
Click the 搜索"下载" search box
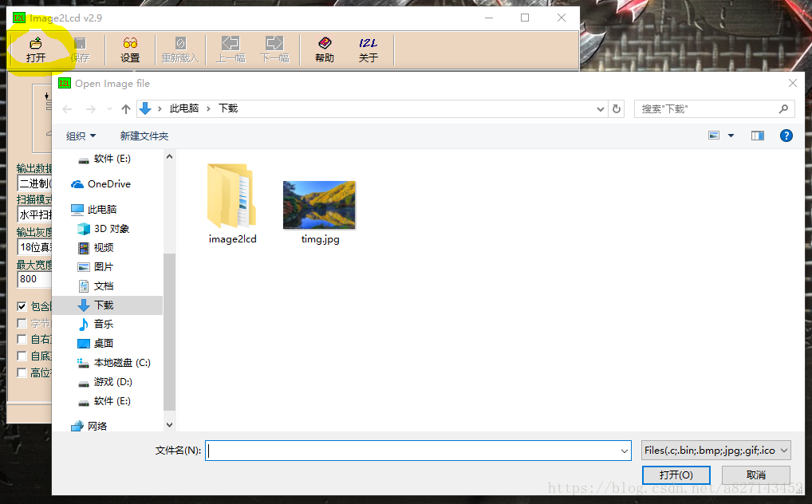pos(714,108)
